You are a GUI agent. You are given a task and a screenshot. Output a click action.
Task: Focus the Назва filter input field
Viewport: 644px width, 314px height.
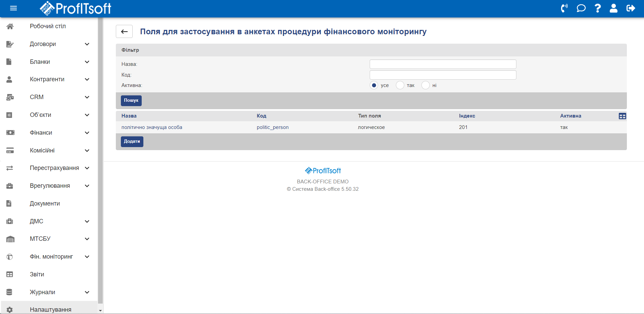click(x=443, y=64)
